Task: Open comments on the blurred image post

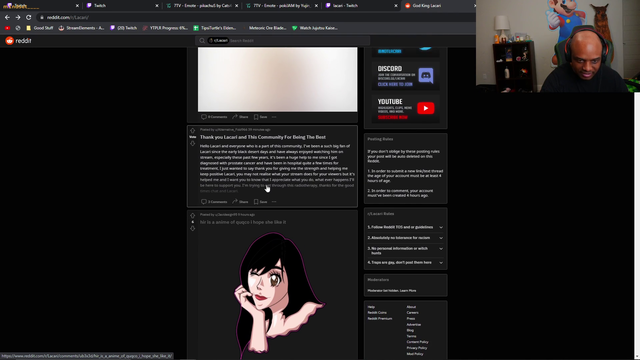Action: 214,117
